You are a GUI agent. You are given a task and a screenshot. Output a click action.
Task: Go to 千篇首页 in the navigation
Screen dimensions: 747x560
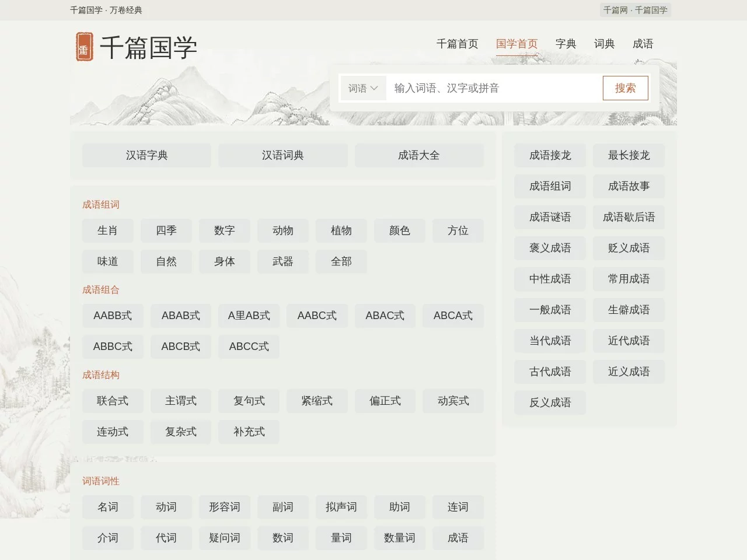[x=458, y=44]
